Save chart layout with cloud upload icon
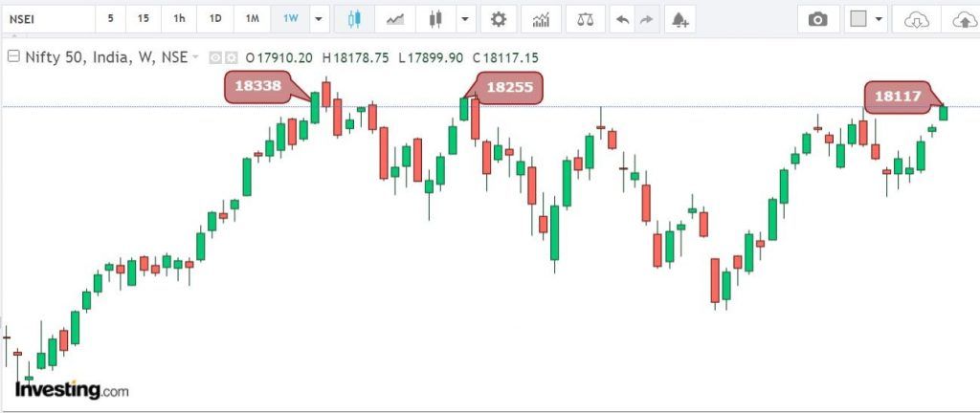This screenshot has height=413, width=980. (963, 19)
